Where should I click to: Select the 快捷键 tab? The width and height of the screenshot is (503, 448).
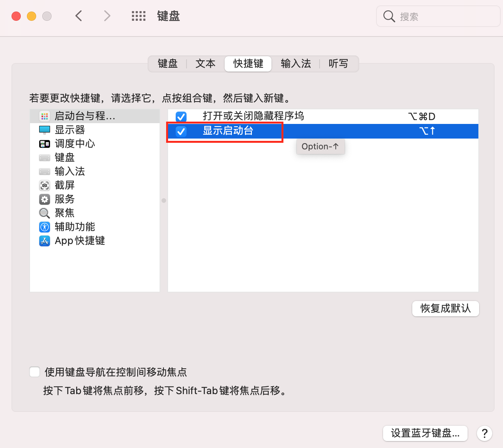(x=248, y=64)
